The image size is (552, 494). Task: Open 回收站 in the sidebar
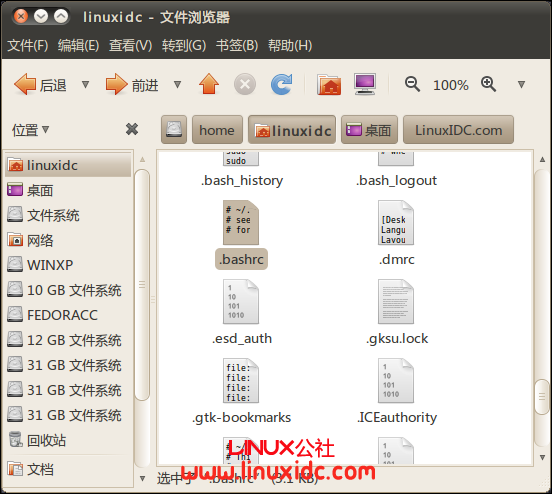[68, 440]
